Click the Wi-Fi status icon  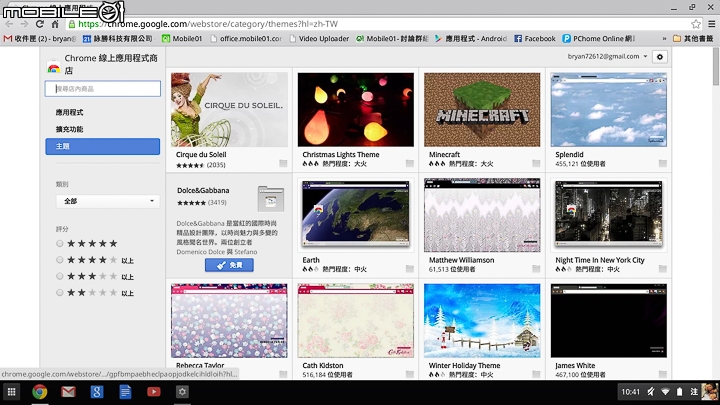tap(665, 392)
